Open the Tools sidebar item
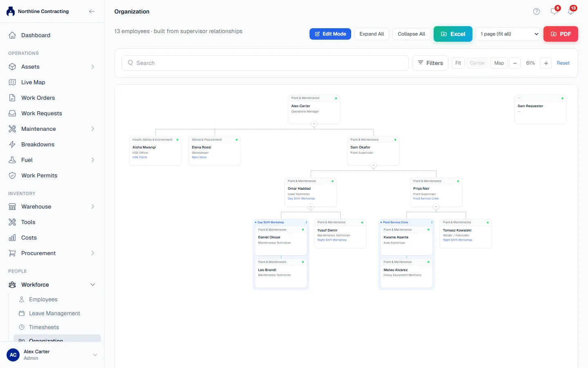 (52, 222)
